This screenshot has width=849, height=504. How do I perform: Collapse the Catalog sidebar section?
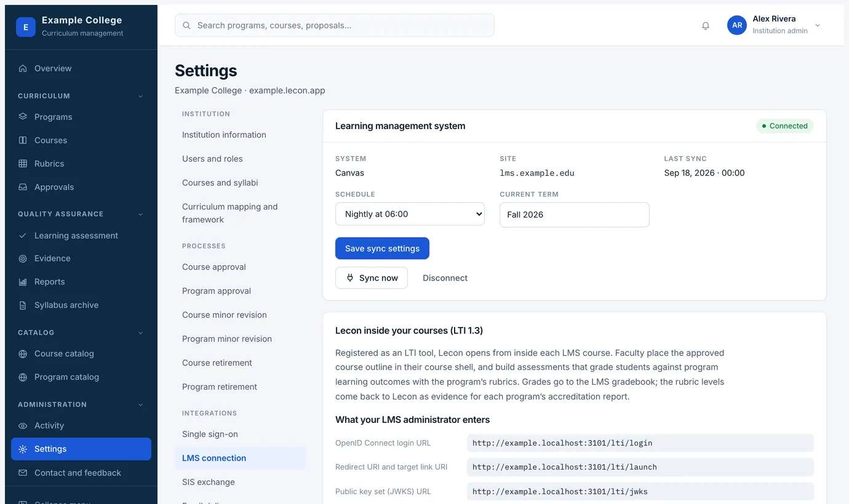coord(140,333)
